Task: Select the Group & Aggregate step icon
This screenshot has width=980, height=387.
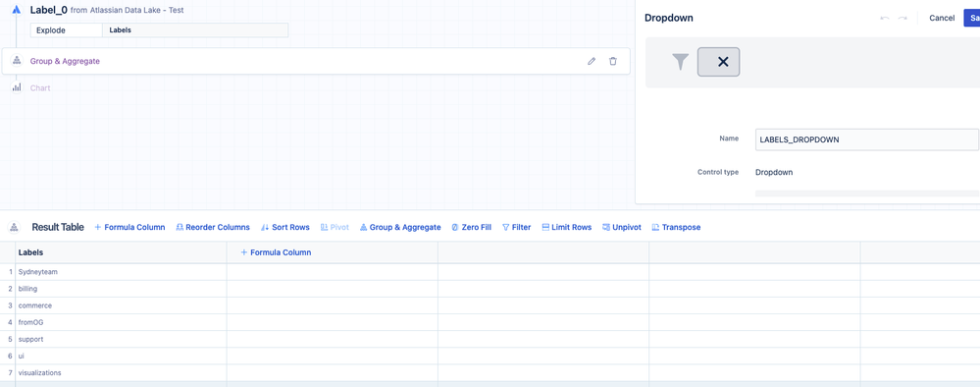Action: coord(17,61)
